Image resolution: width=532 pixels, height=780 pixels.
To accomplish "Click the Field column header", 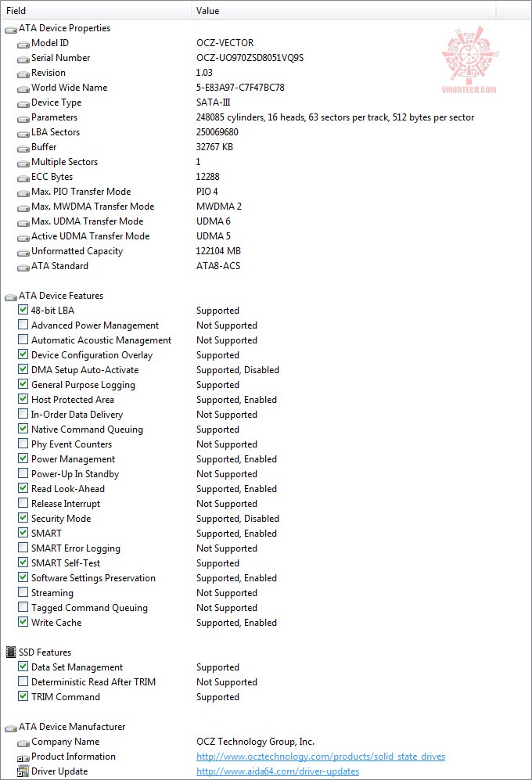I will [95, 10].
